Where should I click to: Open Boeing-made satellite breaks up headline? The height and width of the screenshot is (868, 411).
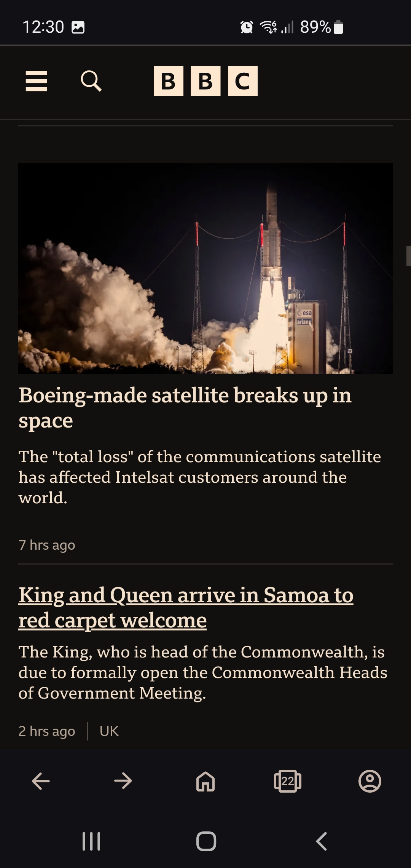click(185, 408)
